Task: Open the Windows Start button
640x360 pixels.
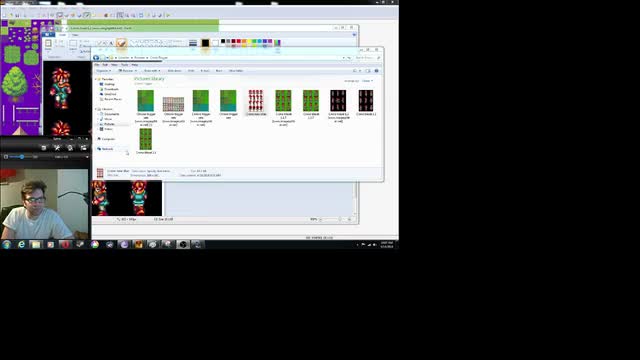Action: click(x=7, y=244)
